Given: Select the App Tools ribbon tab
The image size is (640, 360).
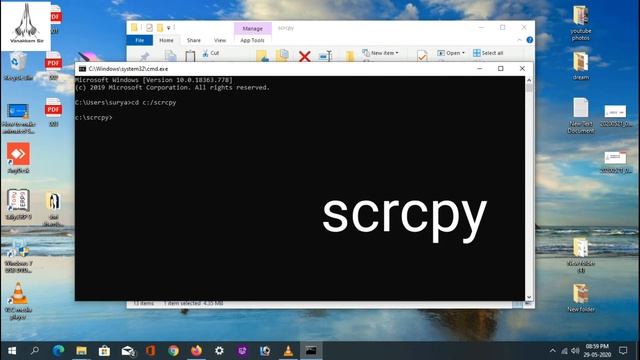Looking at the screenshot, I should click(252, 40).
